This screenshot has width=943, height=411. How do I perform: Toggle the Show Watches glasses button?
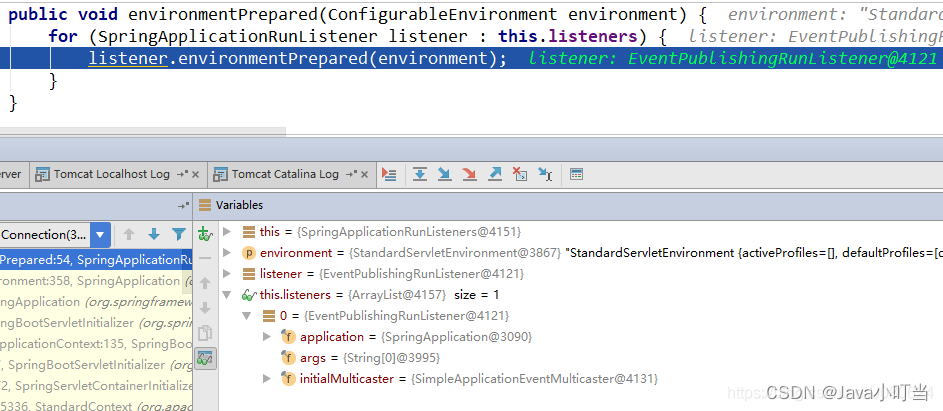coord(206,359)
